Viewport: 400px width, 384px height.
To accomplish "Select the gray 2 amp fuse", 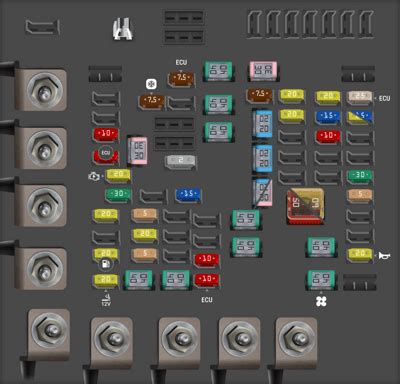I will [180, 161].
